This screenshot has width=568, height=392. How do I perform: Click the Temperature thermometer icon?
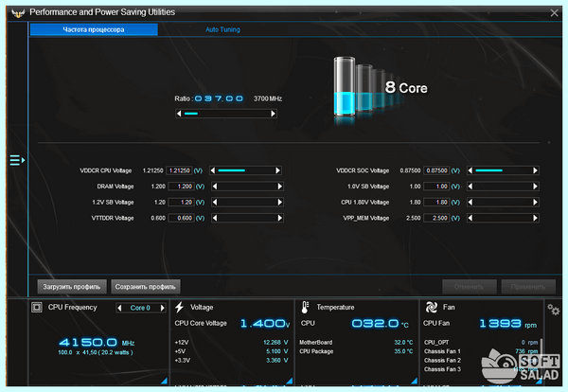click(305, 307)
